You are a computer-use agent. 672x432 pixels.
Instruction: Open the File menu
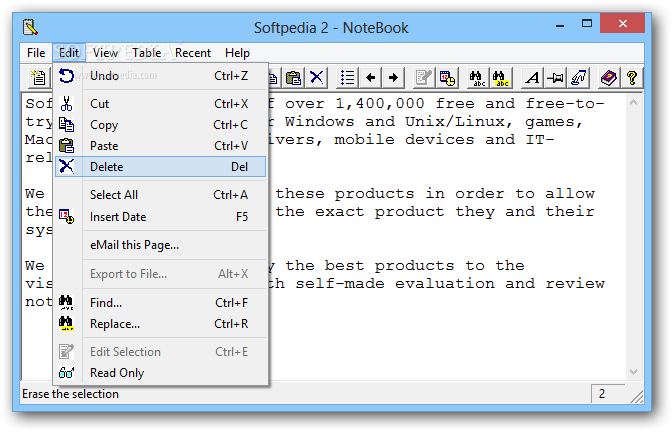click(36, 53)
